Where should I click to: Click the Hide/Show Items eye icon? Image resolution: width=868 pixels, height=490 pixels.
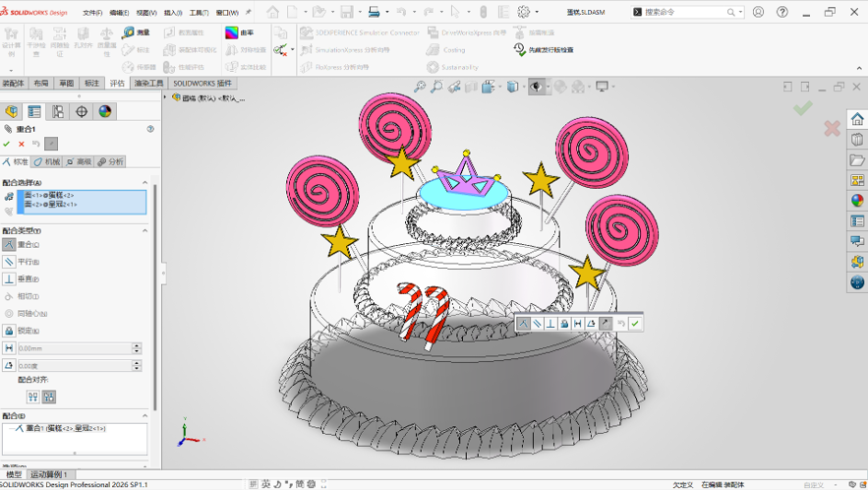[536, 87]
